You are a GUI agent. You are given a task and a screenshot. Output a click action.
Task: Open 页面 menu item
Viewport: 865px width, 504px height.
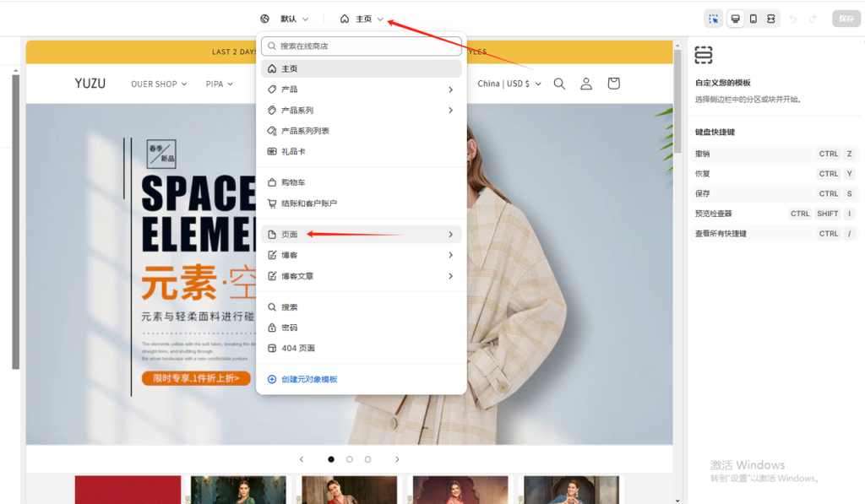(362, 234)
